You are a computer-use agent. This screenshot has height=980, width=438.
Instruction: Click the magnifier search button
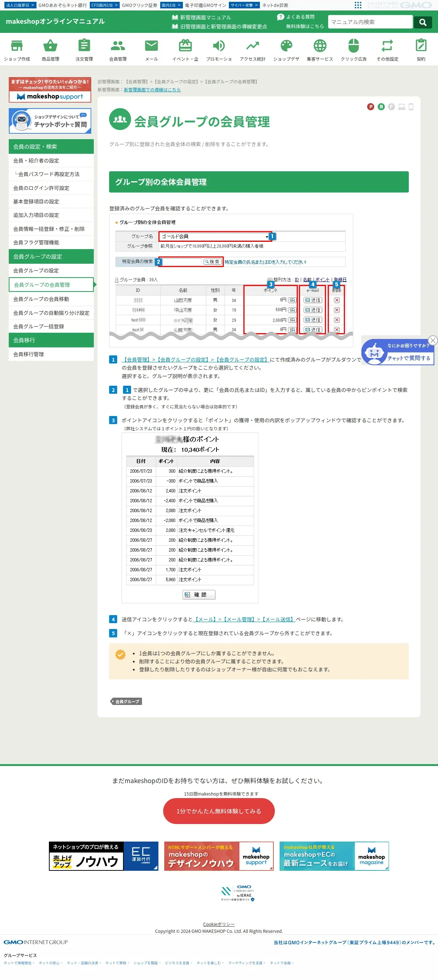tap(423, 22)
